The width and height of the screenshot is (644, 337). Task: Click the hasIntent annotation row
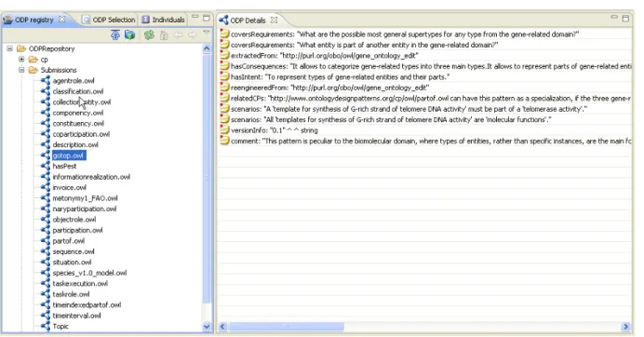pos(425,77)
